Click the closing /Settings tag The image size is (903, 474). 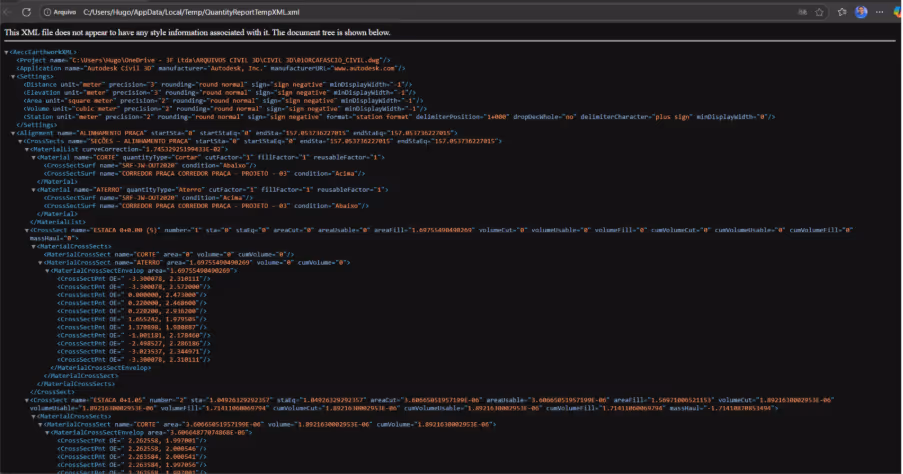point(37,124)
